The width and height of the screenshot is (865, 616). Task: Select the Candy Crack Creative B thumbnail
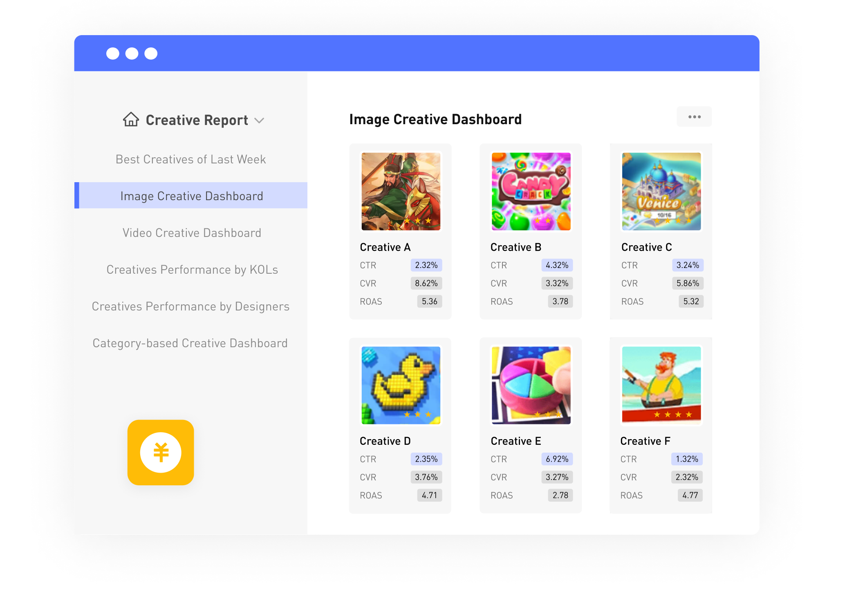click(x=531, y=192)
